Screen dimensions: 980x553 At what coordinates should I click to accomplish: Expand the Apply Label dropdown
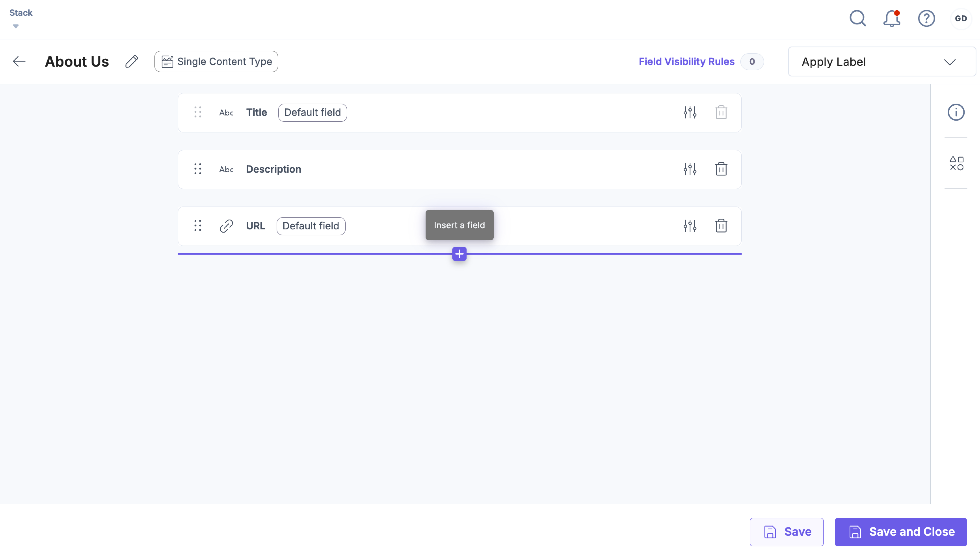[878, 61]
